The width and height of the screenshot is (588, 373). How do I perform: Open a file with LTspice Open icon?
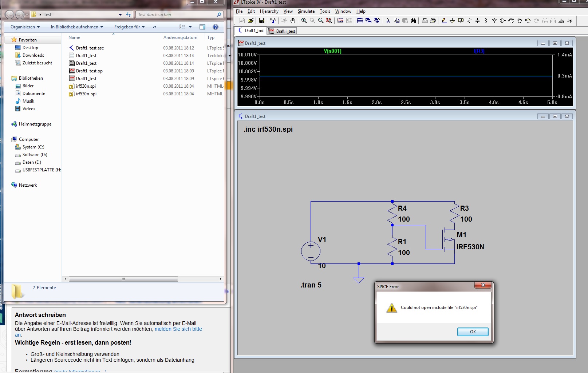[250, 21]
